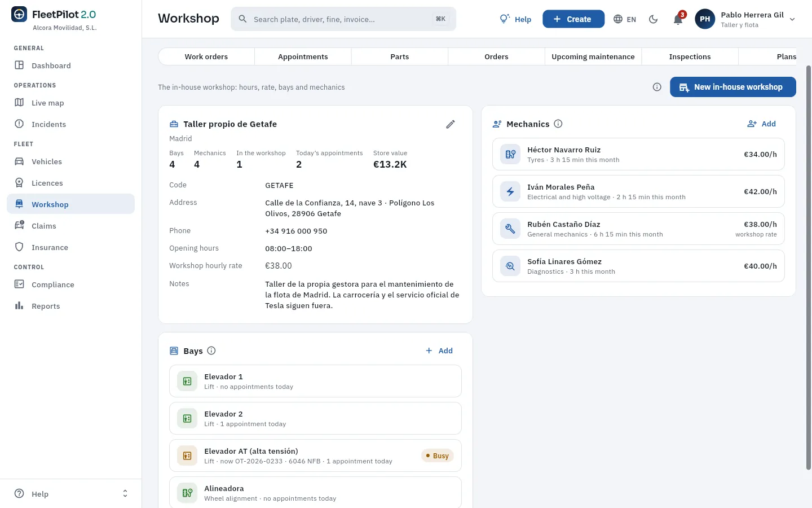Click the Alineadora wheel alignment icon
The width and height of the screenshot is (812, 508).
tap(187, 493)
